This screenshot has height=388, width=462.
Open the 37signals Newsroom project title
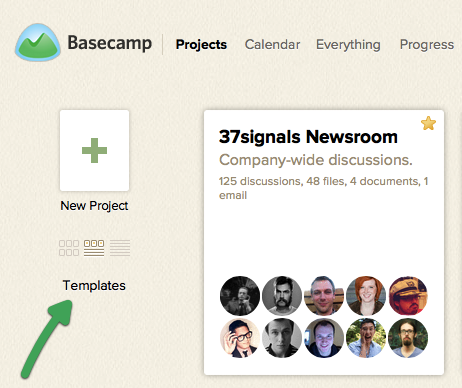pos(308,137)
